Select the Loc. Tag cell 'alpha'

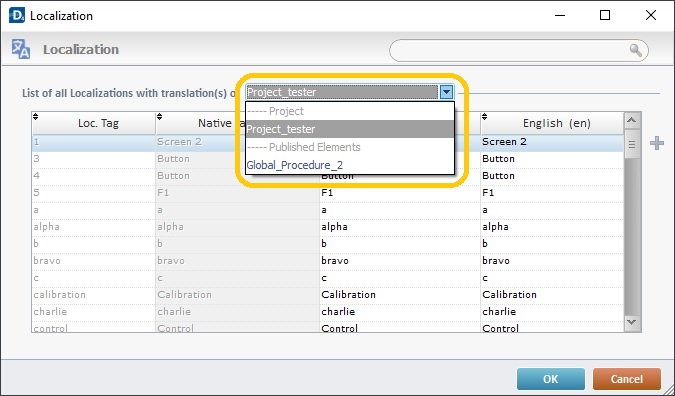93,227
